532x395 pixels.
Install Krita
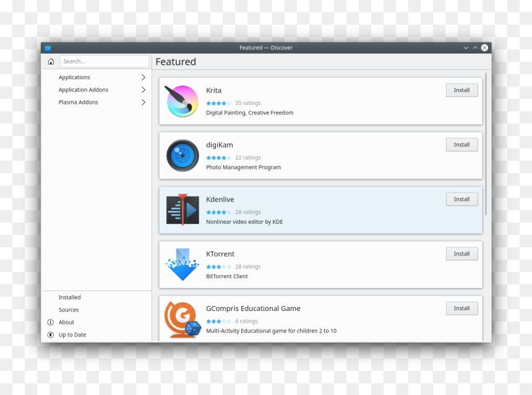pos(461,90)
